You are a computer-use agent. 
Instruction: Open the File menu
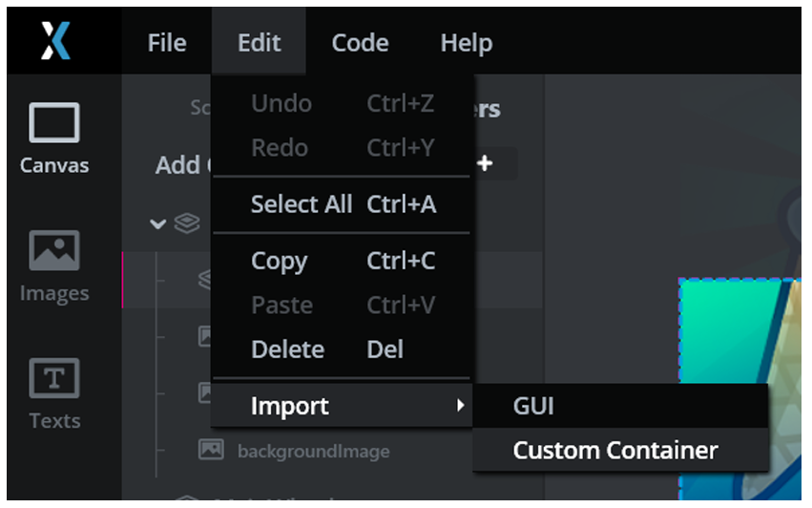(167, 43)
